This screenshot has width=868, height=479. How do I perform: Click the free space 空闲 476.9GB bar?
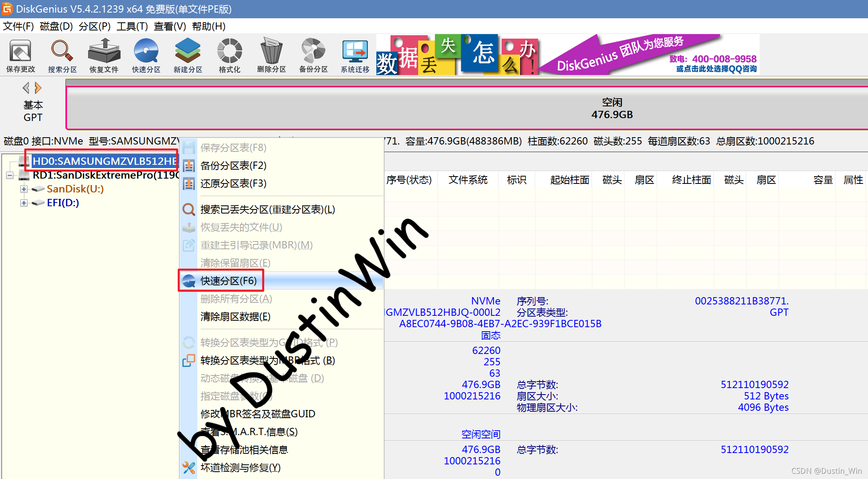click(467, 108)
